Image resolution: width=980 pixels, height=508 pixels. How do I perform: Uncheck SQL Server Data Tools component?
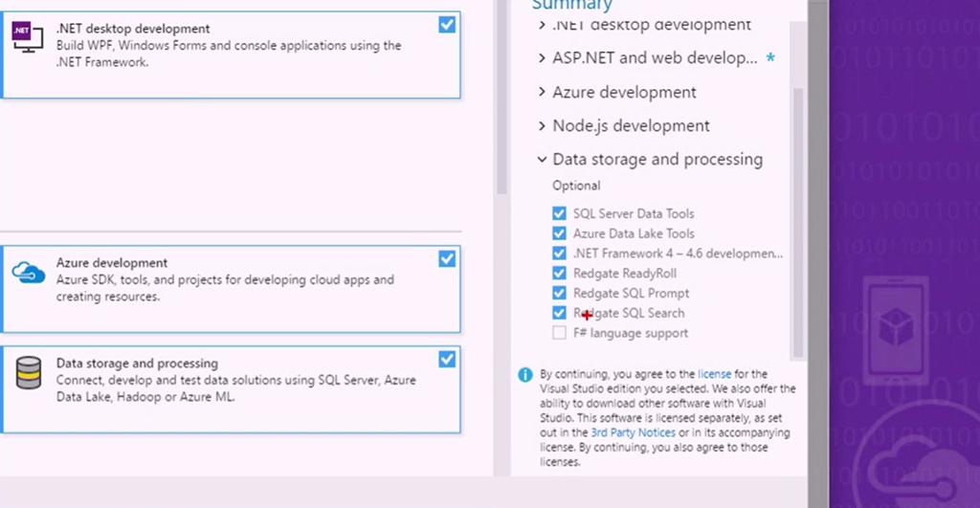click(559, 213)
